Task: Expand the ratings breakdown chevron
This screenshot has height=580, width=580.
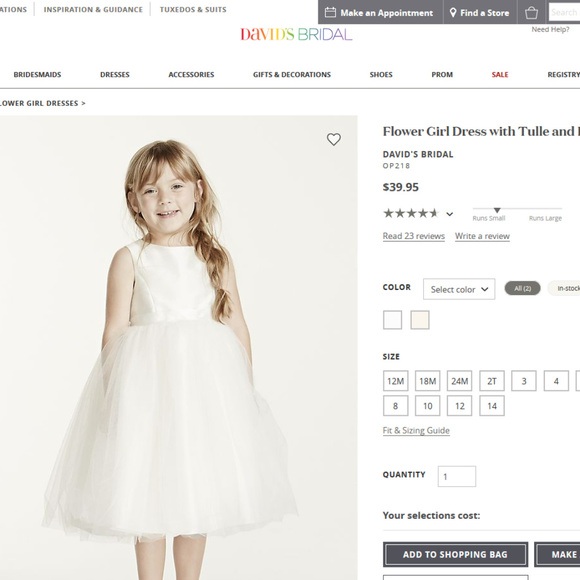Action: [449, 214]
